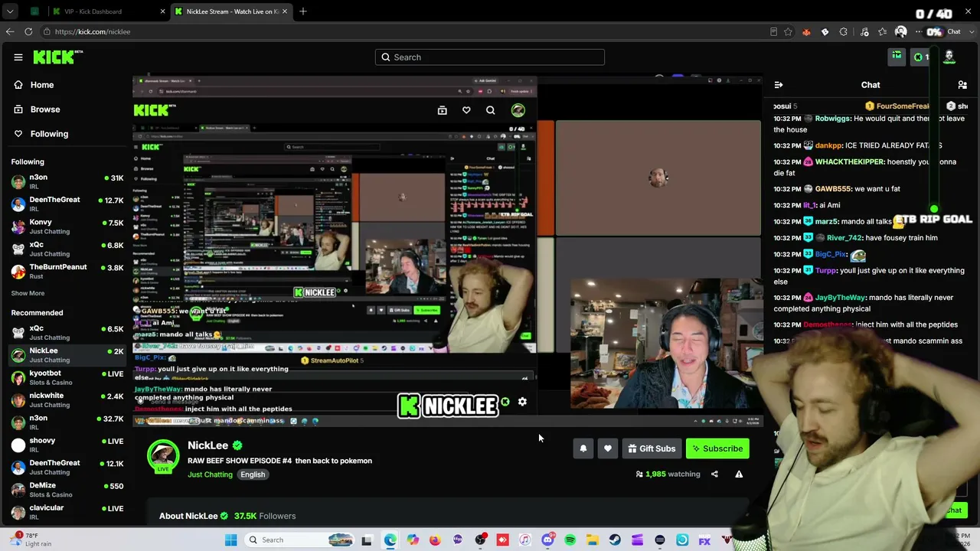Open browser settings and more menu

[x=919, y=32]
